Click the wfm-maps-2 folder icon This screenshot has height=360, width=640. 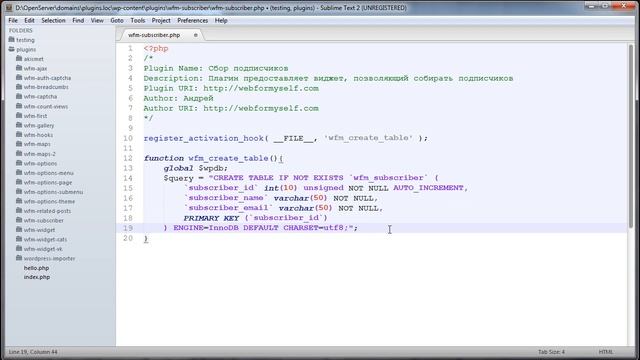point(19,153)
